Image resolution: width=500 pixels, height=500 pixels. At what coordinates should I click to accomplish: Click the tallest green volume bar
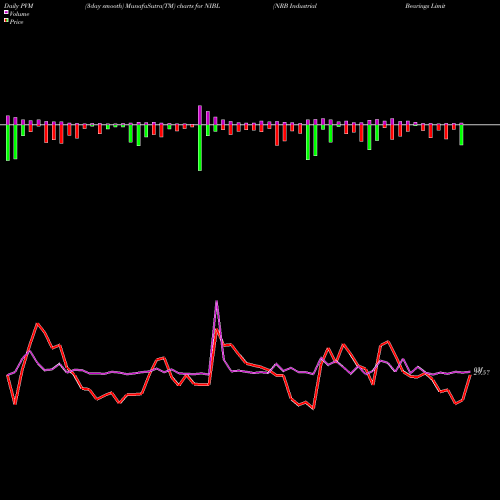click(200, 148)
